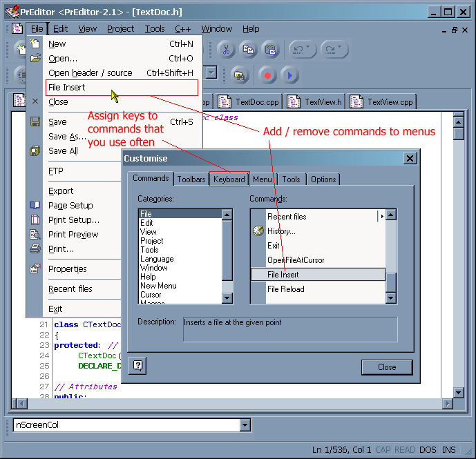Click the Page Setup book icon
Image resolution: width=476 pixels, height=459 pixels.
(x=35, y=205)
